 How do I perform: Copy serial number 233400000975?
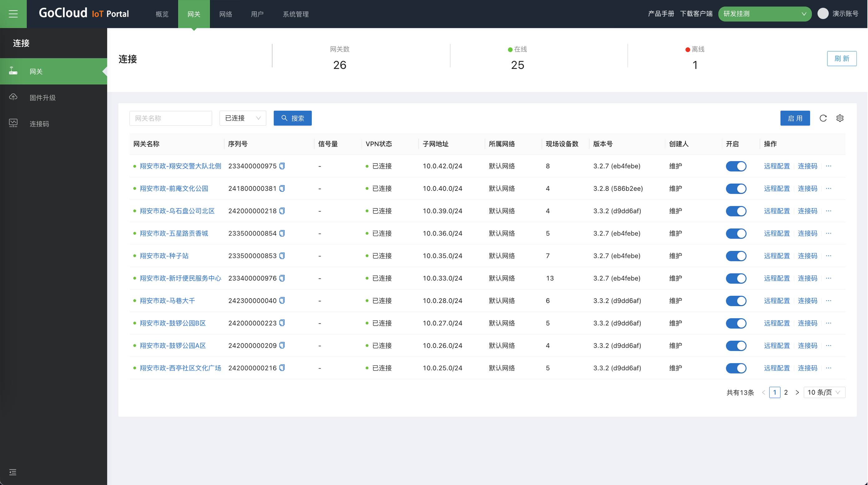(x=282, y=166)
